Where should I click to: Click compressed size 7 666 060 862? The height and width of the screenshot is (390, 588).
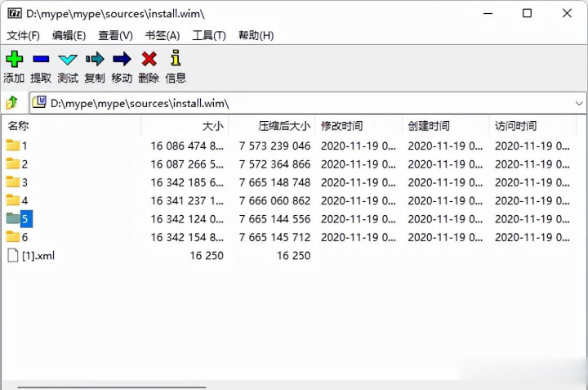[275, 201]
